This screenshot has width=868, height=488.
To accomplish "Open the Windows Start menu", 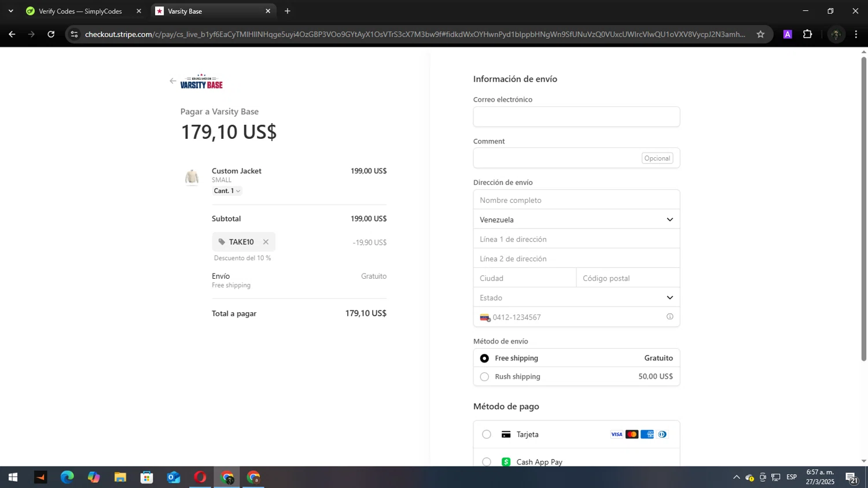I will click(x=13, y=477).
